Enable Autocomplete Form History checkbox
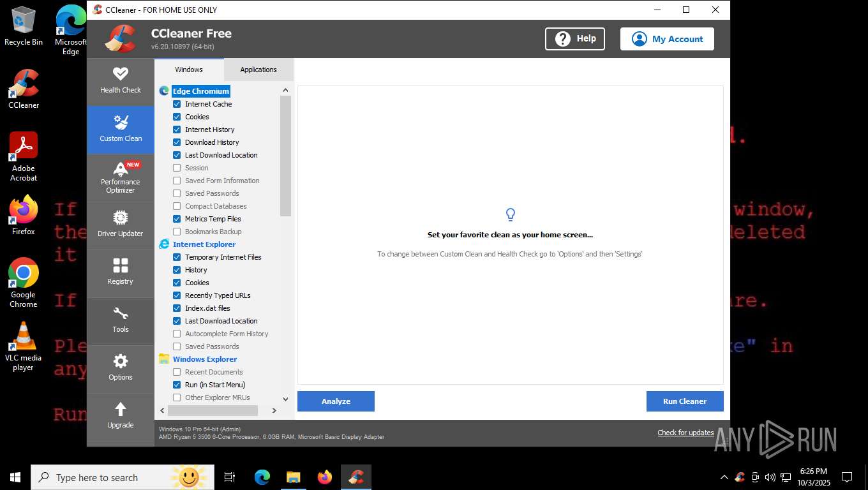868x490 pixels. click(x=177, y=334)
